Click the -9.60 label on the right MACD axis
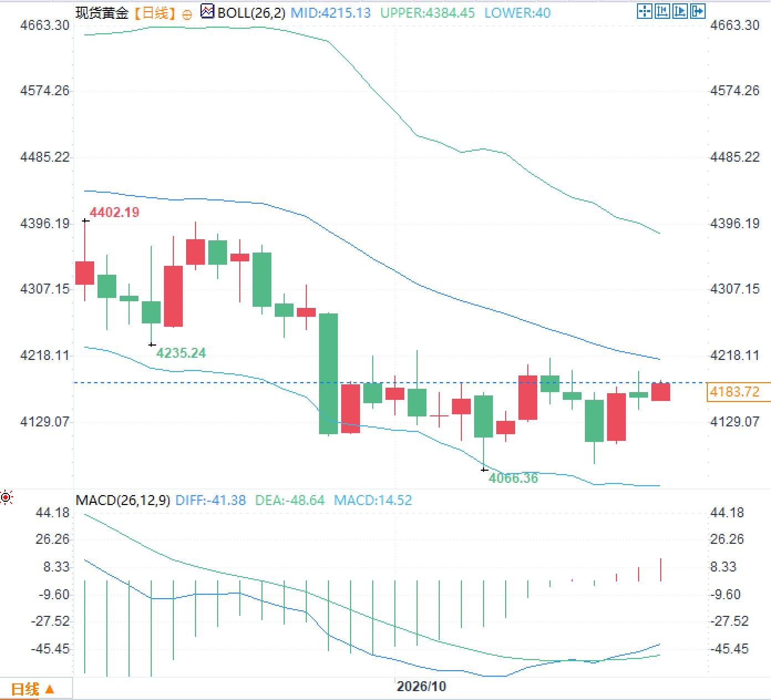Viewport: 771px width, 700px height. (x=726, y=595)
